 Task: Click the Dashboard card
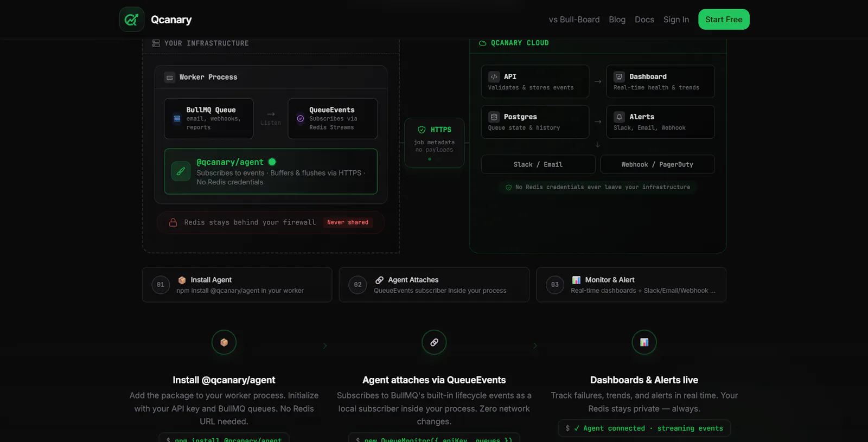pyautogui.click(x=660, y=81)
